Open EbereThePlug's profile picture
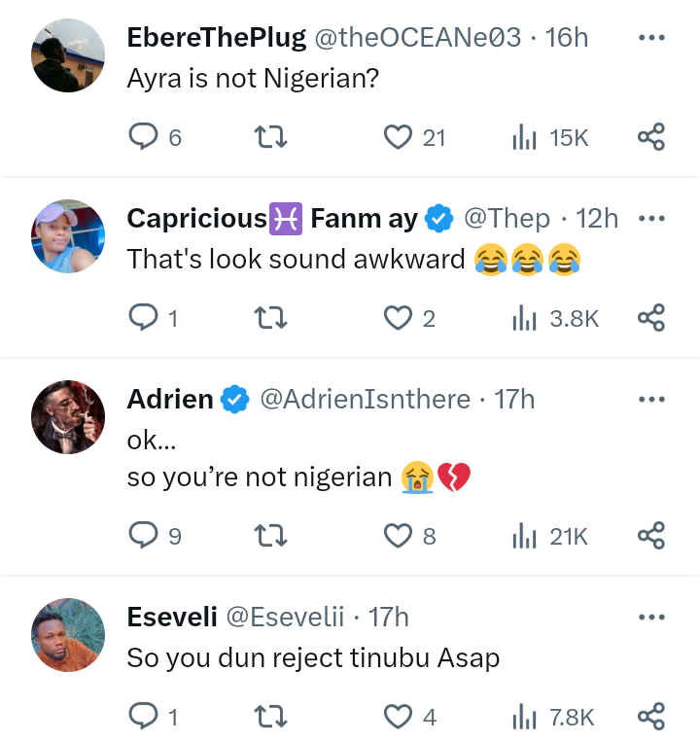 [69, 55]
